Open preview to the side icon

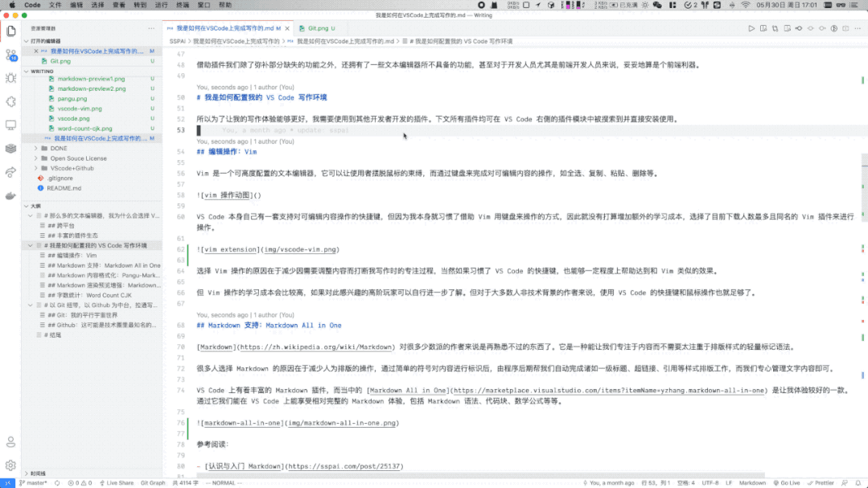tap(763, 28)
